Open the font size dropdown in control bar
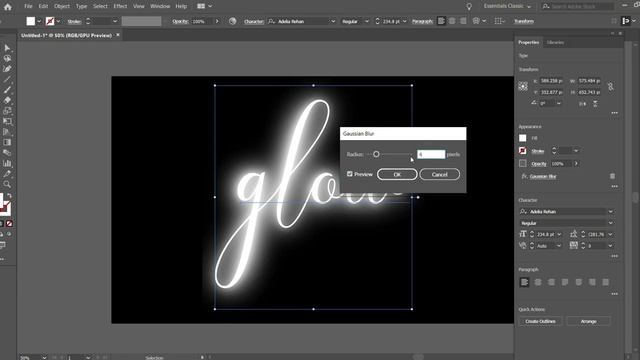640x360 pixels. tap(404, 21)
